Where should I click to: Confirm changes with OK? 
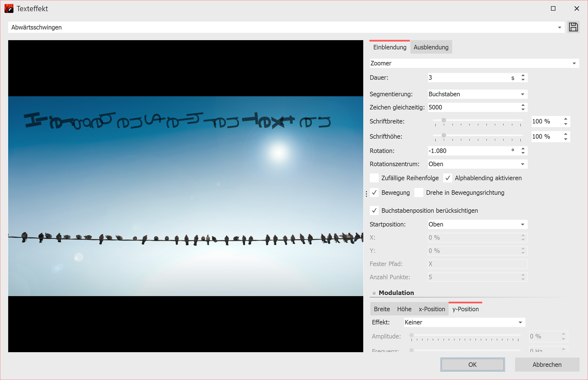[472, 364]
